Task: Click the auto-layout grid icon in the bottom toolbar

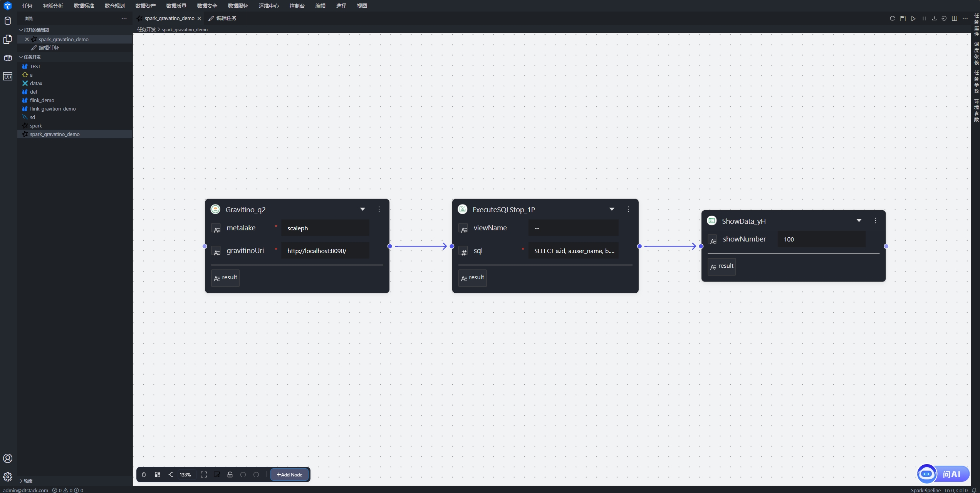Action: tap(158, 475)
